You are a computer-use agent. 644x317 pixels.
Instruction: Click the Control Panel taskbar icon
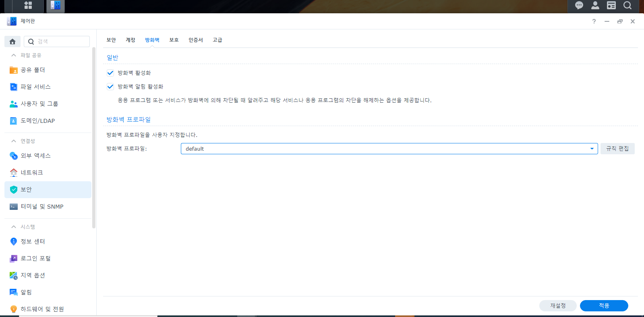[56, 6]
